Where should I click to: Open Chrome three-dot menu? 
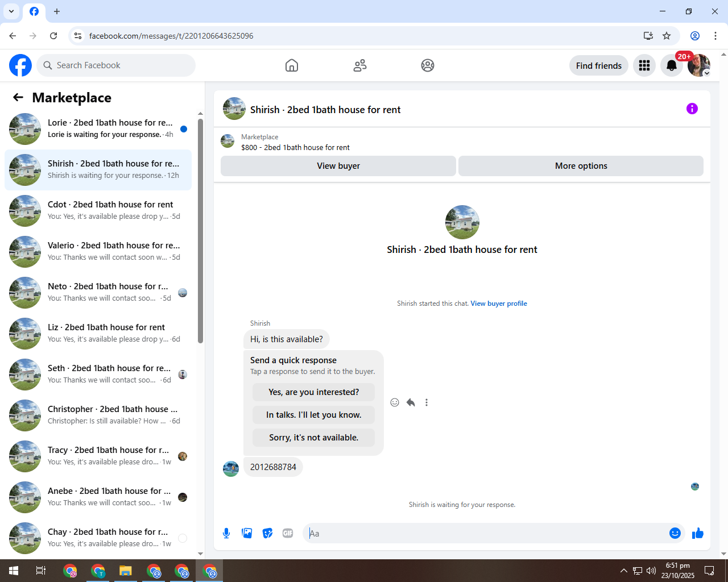tap(715, 36)
